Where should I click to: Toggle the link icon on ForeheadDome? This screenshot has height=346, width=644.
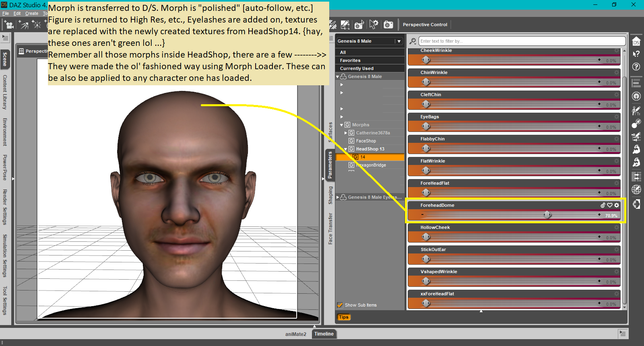click(x=603, y=205)
